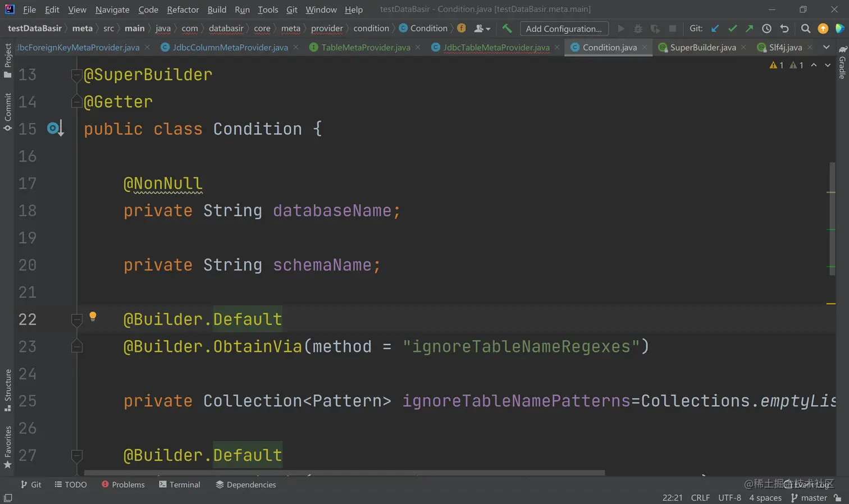Viewport: 849px width, 504px height.
Task: Click line and column indicator 22:21
Action: click(x=672, y=498)
